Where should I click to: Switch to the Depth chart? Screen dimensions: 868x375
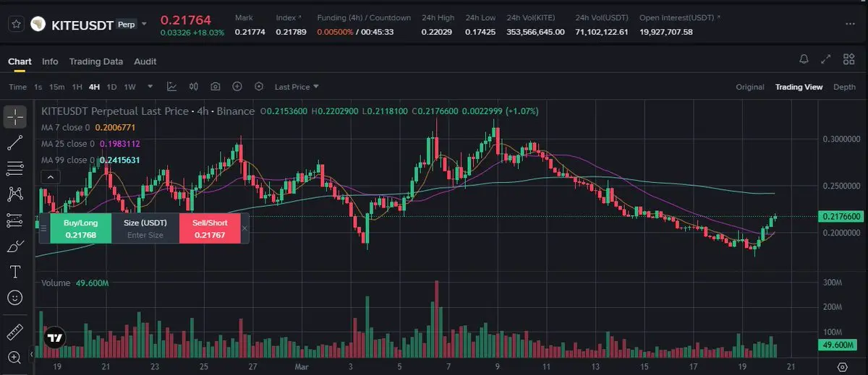845,87
